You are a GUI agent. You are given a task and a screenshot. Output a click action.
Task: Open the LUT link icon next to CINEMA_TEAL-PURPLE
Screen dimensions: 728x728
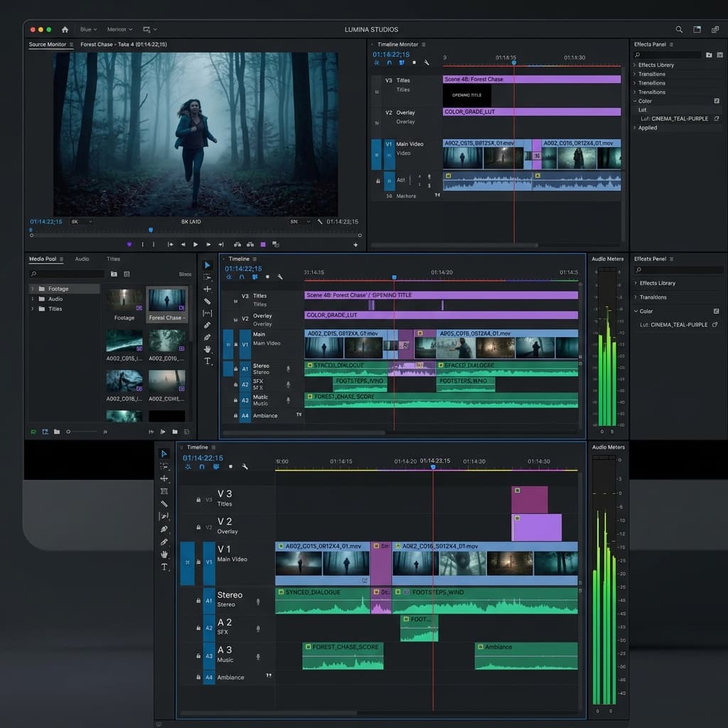point(717,119)
